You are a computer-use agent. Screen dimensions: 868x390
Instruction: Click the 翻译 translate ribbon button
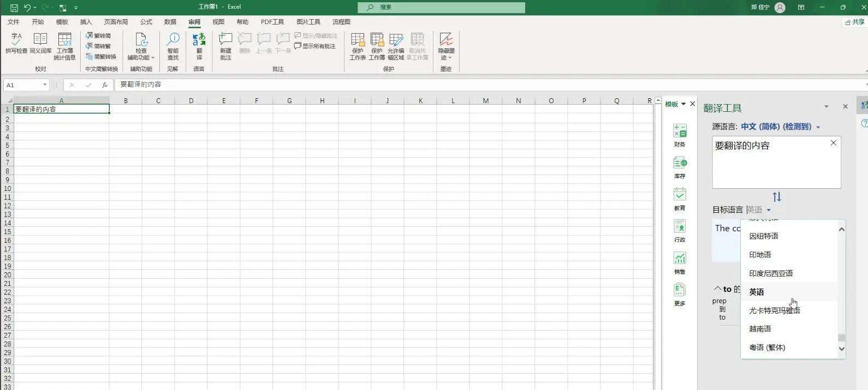pos(199,46)
